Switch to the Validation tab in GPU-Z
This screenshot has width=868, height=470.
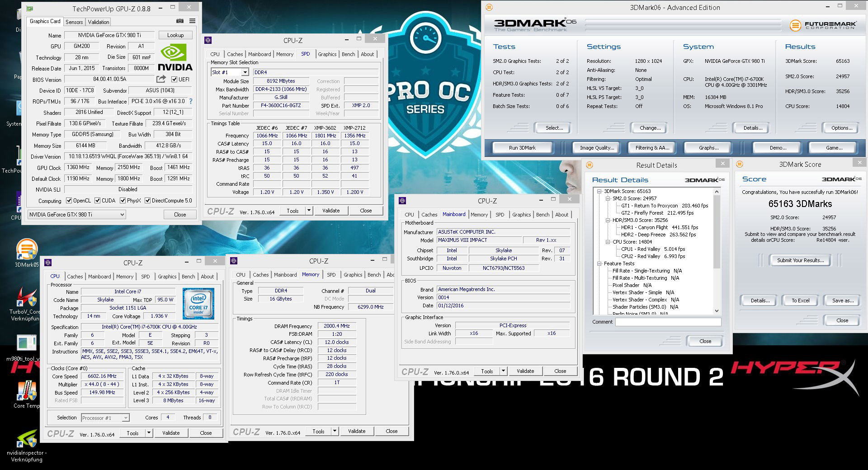[x=99, y=22]
